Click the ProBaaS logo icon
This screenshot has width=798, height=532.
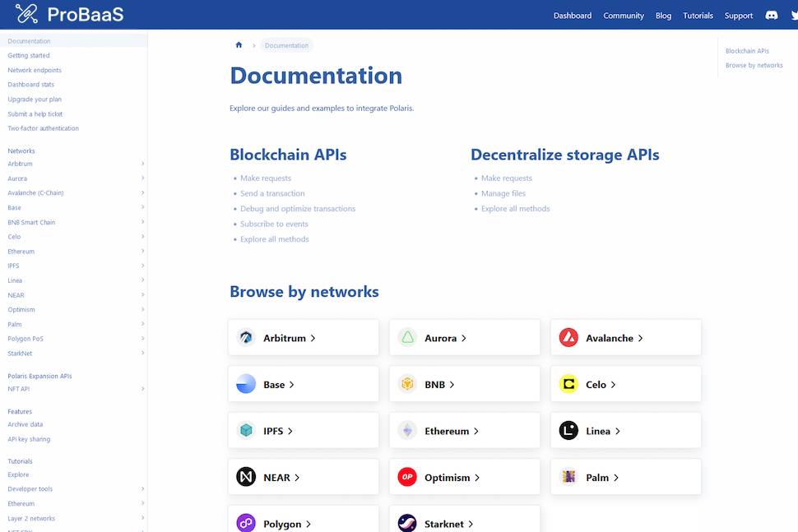(26, 14)
